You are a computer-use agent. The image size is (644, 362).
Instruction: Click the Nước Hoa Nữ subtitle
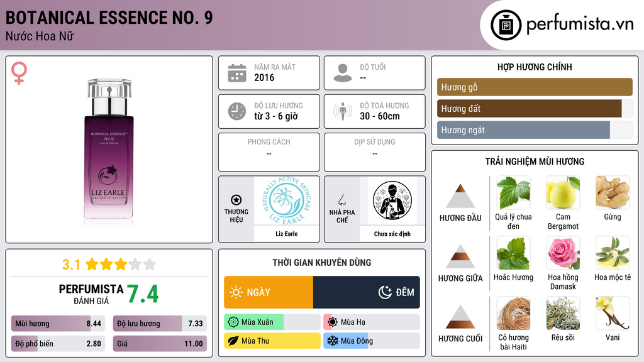click(x=40, y=36)
